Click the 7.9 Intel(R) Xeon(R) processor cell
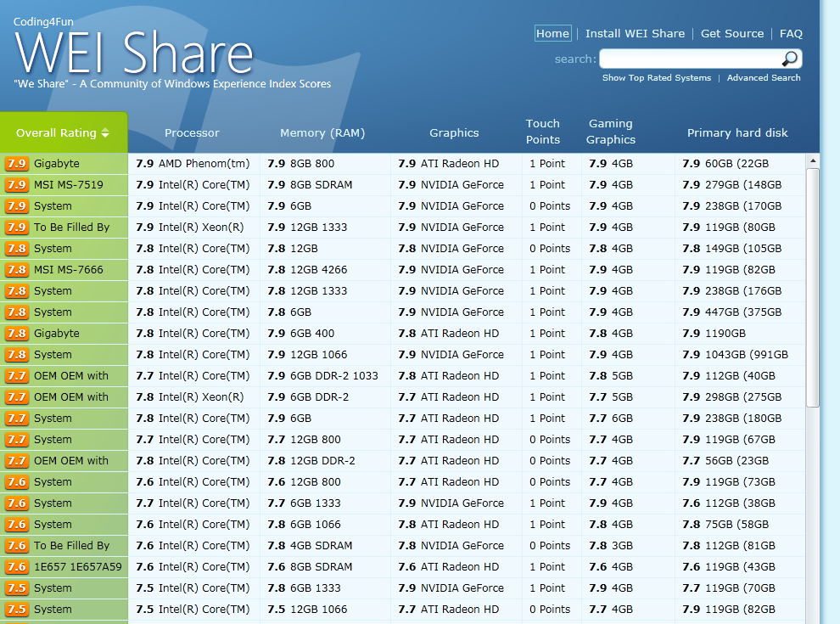 193,228
